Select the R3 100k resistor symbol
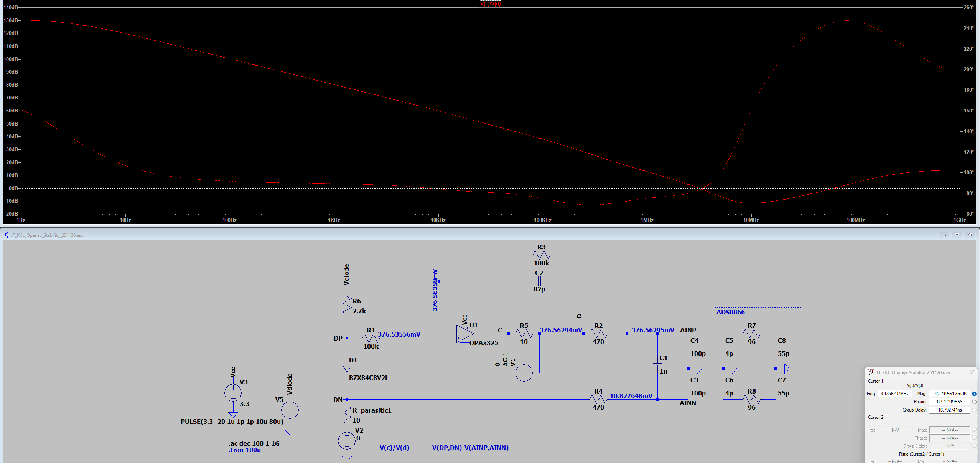980x463 pixels. 541,255
